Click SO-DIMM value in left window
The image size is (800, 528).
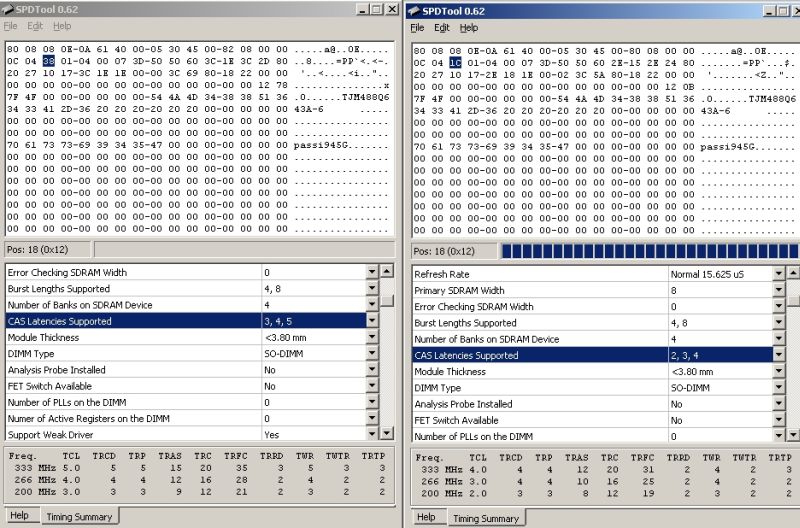pyautogui.click(x=284, y=354)
